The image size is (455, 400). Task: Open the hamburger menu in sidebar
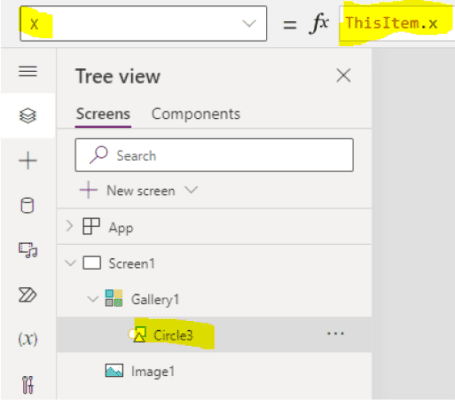click(28, 71)
